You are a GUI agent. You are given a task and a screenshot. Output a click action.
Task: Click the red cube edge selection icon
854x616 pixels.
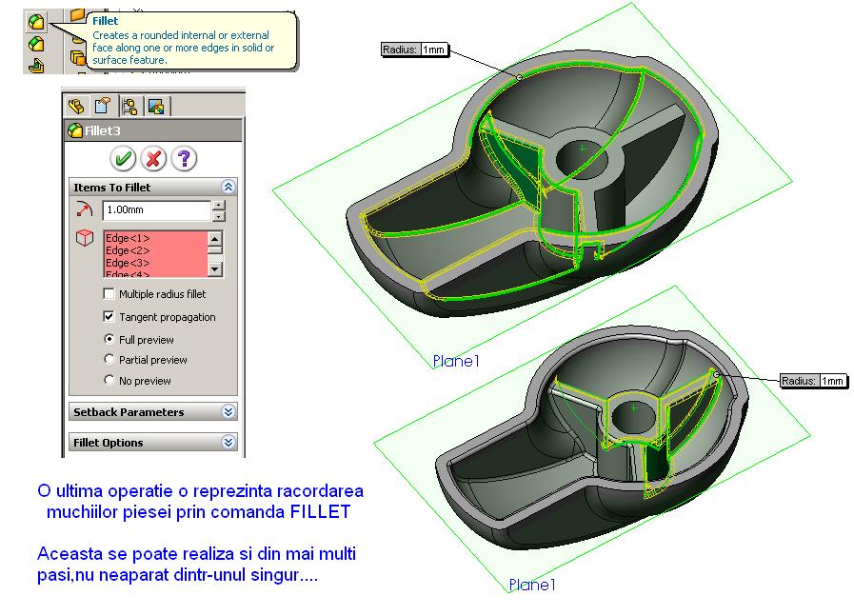[85, 238]
